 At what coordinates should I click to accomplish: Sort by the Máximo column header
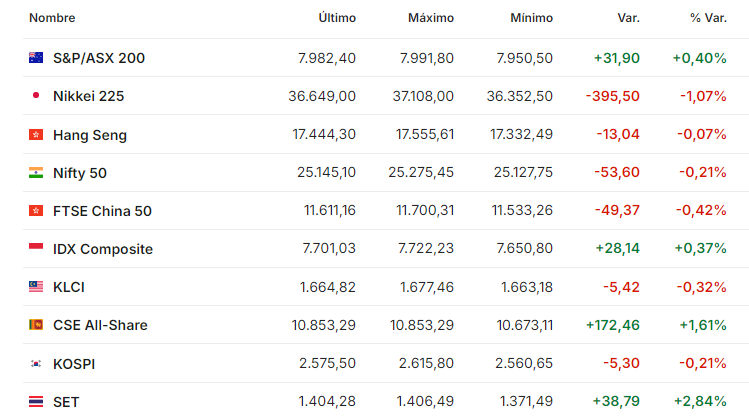[x=431, y=18]
